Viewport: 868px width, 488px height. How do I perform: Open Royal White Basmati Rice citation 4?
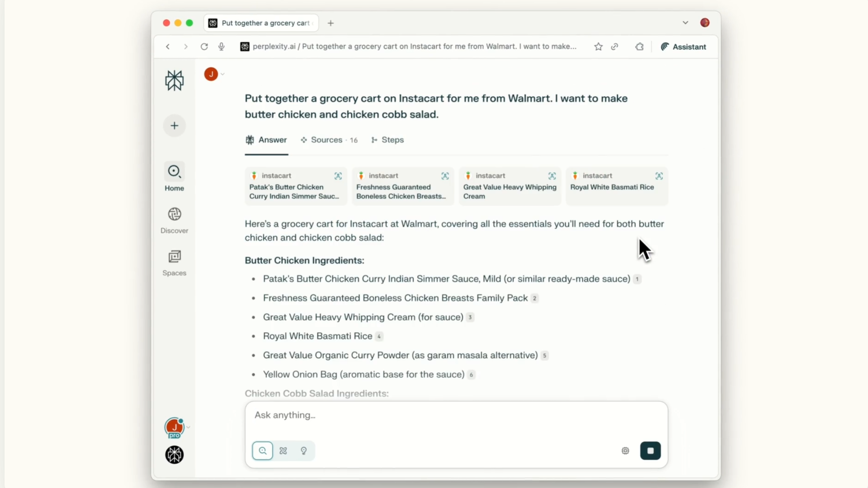coord(378,336)
